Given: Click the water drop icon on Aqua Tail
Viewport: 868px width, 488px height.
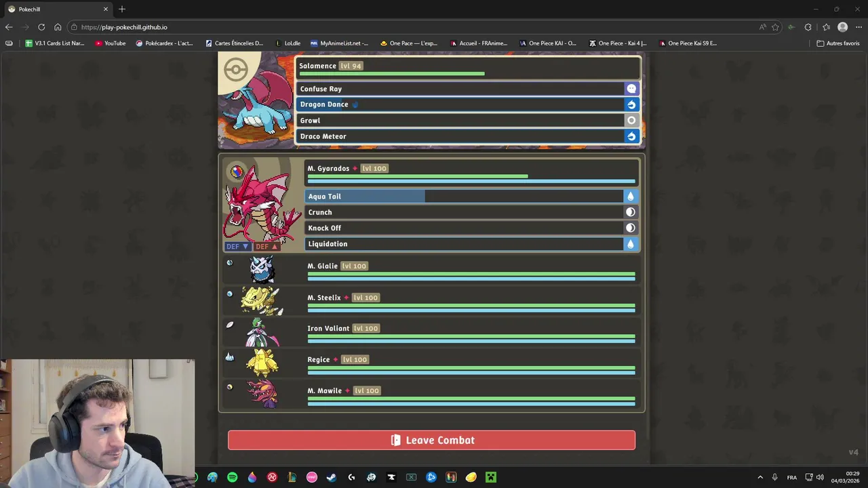Looking at the screenshot, I should 630,196.
